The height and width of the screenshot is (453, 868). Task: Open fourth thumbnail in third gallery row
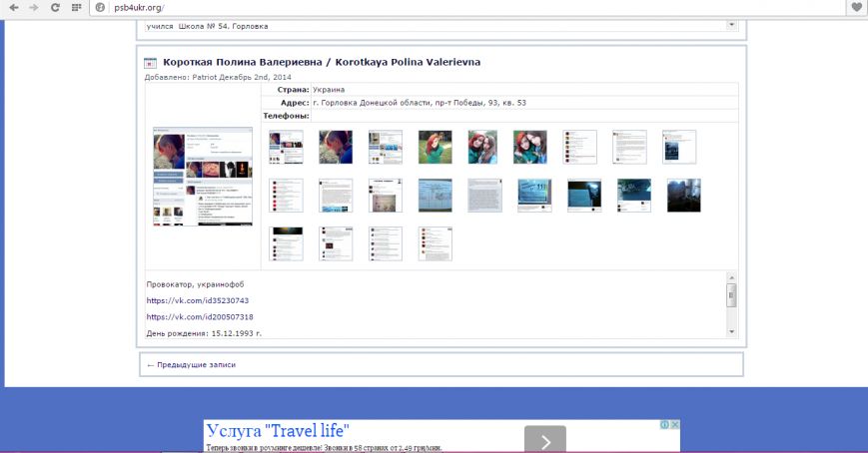pos(435,243)
